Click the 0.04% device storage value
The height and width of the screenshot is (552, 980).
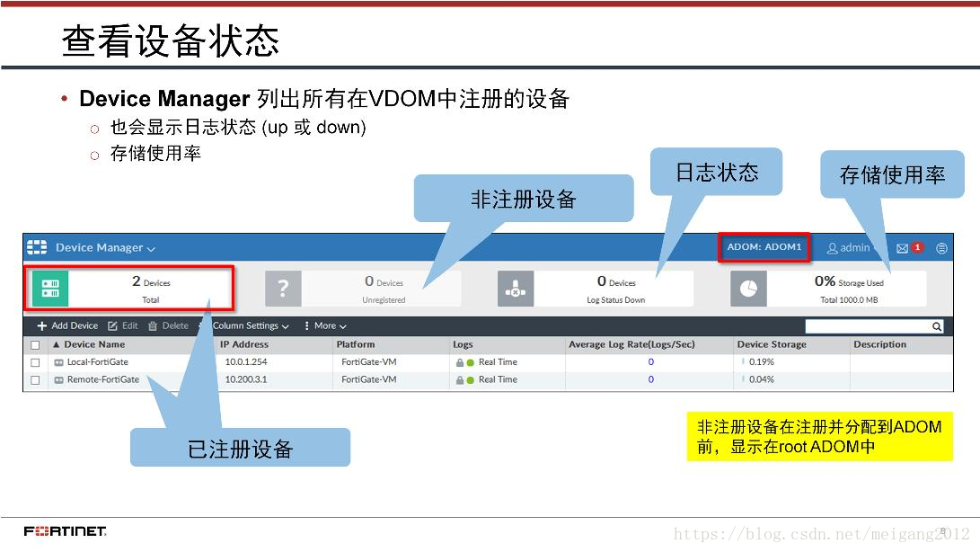[761, 379]
